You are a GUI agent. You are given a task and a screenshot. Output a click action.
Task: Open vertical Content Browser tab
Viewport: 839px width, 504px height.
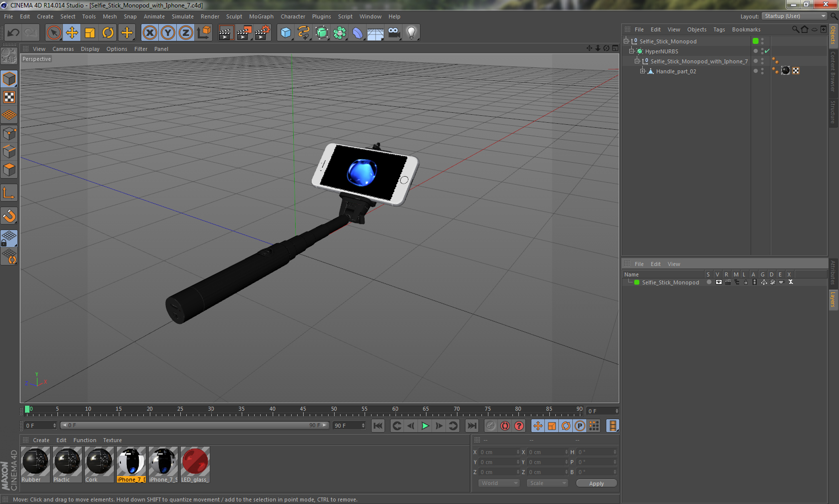833,71
